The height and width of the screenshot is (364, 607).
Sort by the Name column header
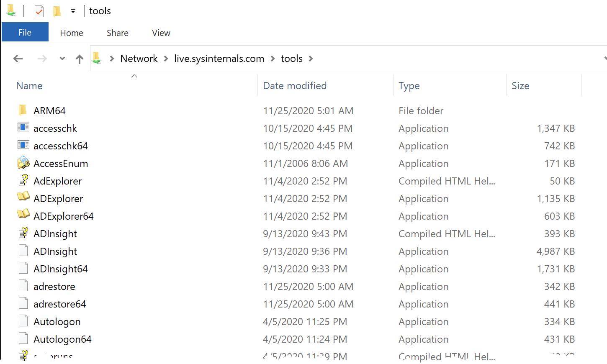click(x=29, y=86)
